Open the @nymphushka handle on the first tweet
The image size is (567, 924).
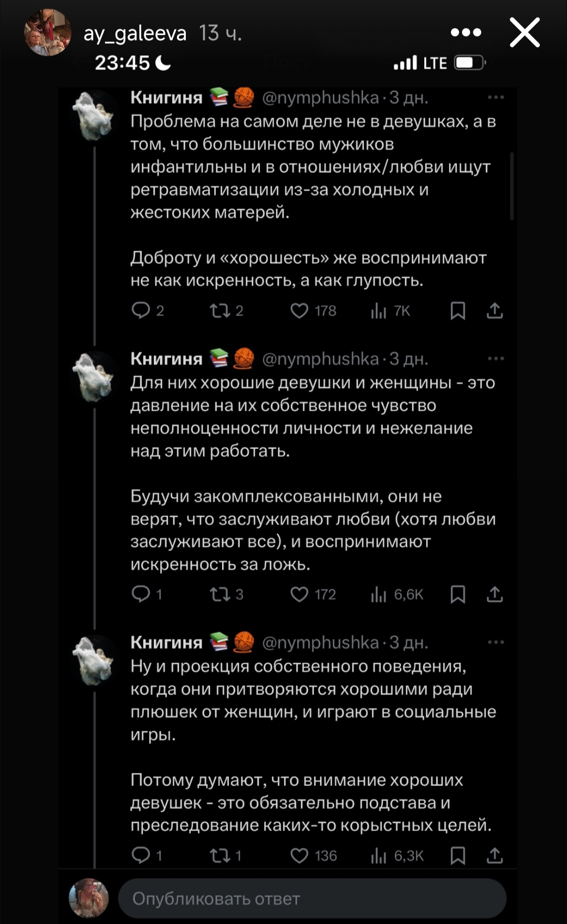[320, 98]
